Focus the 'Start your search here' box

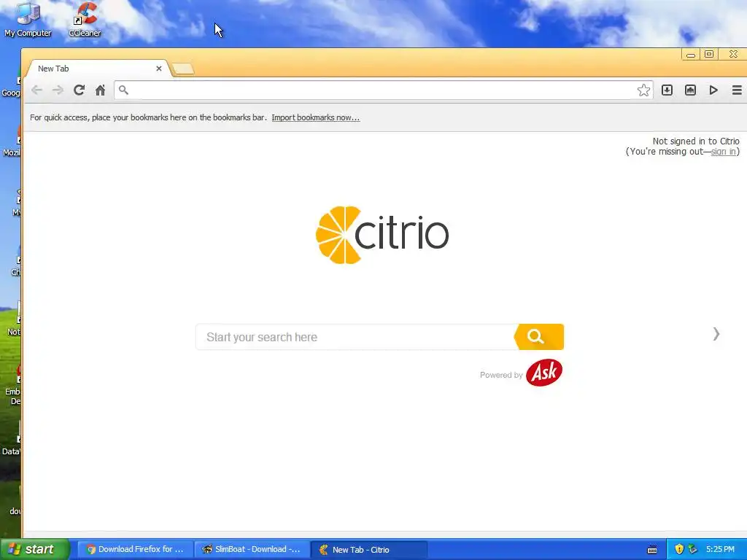point(356,337)
